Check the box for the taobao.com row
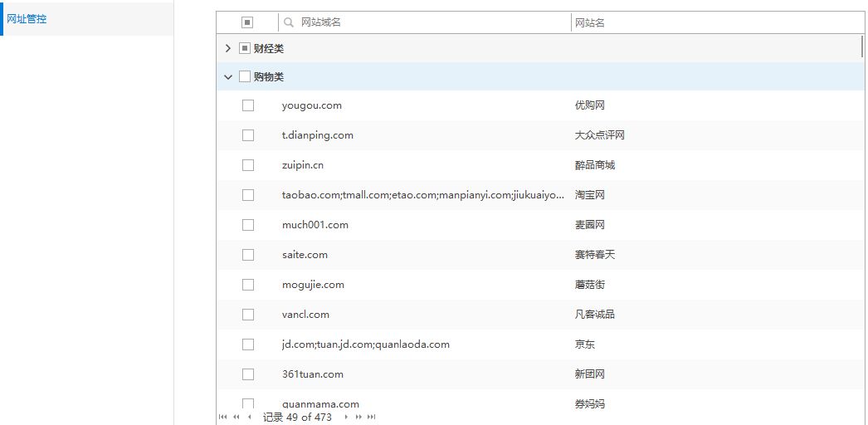The image size is (868, 425). (x=248, y=195)
